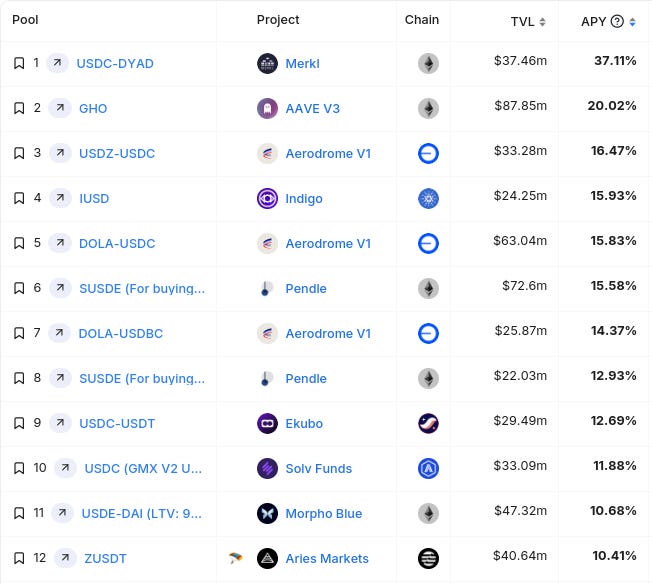This screenshot has width=652, height=584.
Task: Open external link arrow for USDC (GMX V2
Action: coord(65,468)
